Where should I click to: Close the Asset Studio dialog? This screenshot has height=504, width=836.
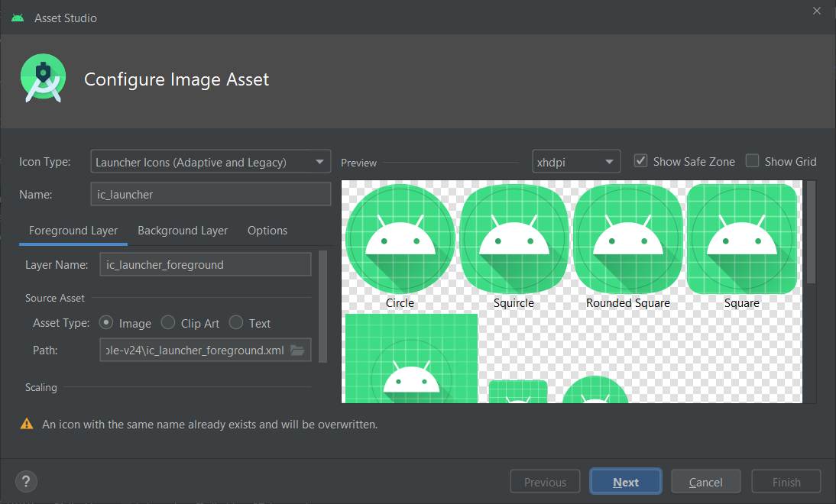coord(816,11)
